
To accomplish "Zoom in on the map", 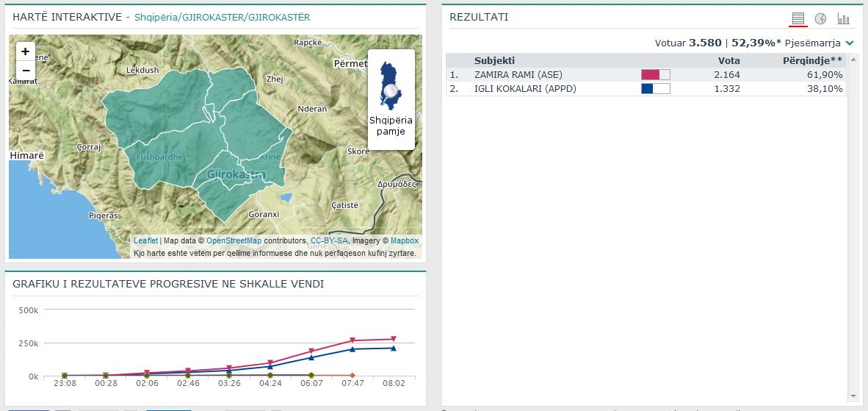I will coord(26,51).
